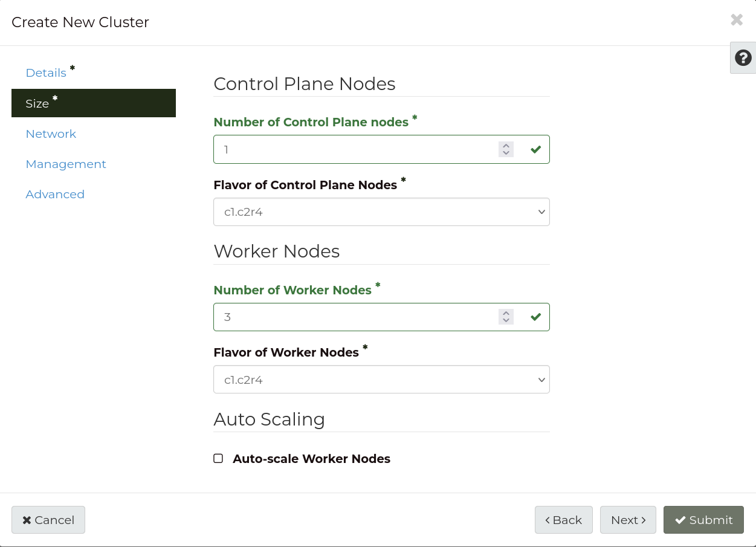The width and height of the screenshot is (756, 547).
Task: Increase Control Plane nodes with up arrow
Action: (506, 146)
